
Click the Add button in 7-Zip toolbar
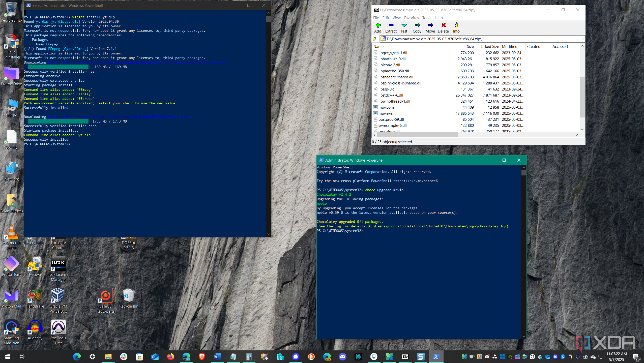377,28
